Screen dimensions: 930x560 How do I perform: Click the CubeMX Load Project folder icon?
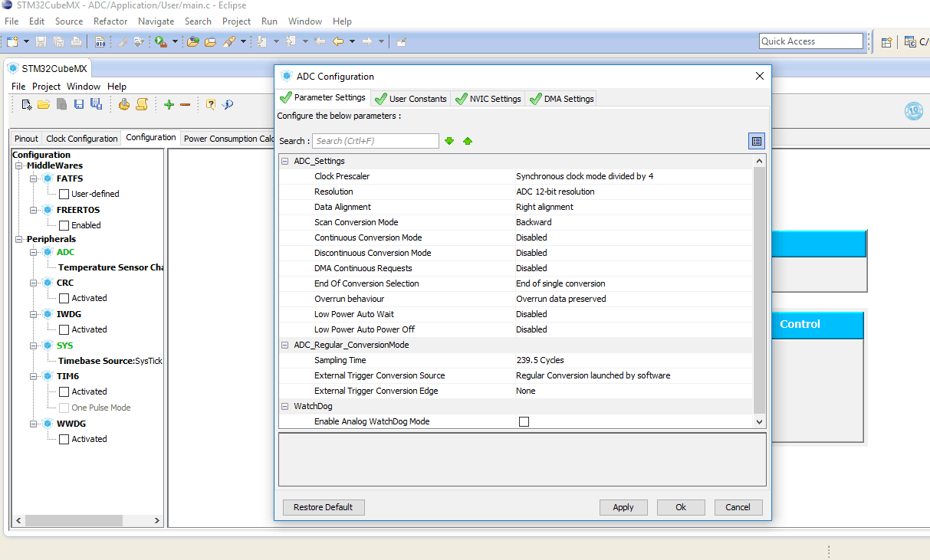click(44, 104)
